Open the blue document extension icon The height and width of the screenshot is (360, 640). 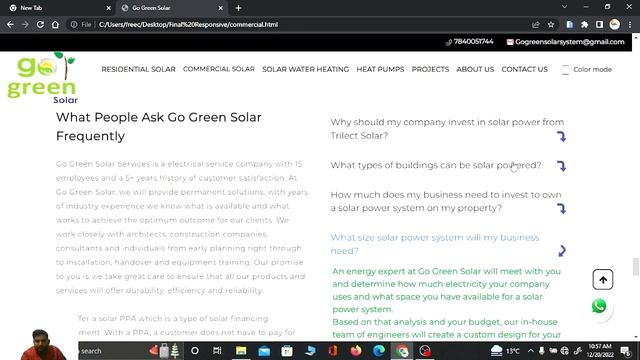(569, 24)
